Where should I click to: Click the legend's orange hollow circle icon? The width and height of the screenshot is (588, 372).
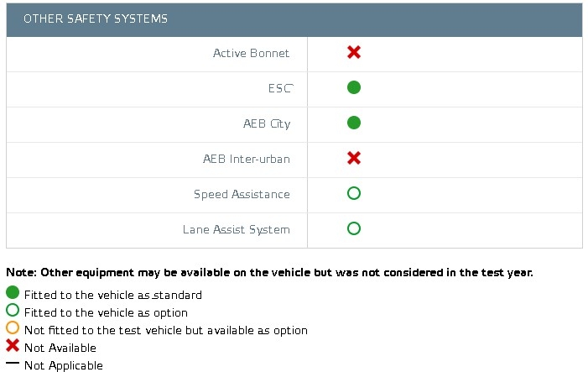13,327
